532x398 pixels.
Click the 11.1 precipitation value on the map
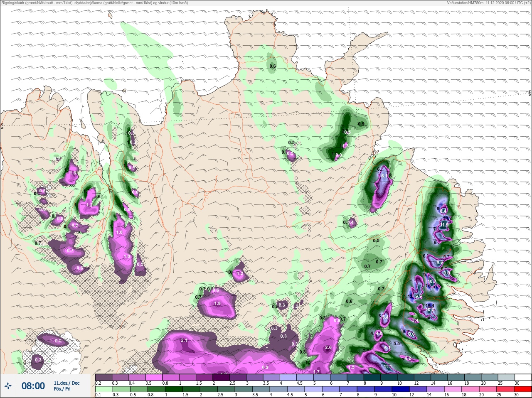tap(388, 366)
